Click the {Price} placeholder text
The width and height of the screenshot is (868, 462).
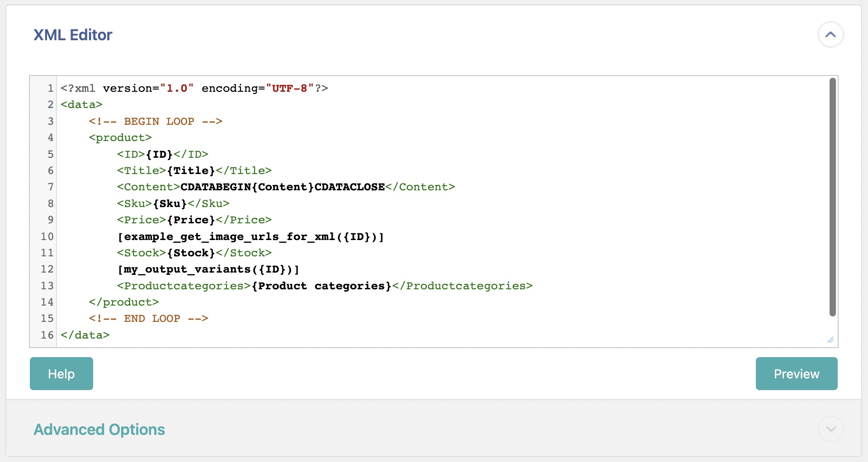point(191,220)
